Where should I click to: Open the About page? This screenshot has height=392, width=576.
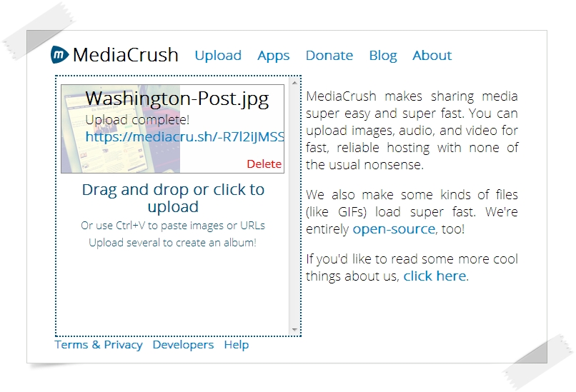click(x=432, y=56)
